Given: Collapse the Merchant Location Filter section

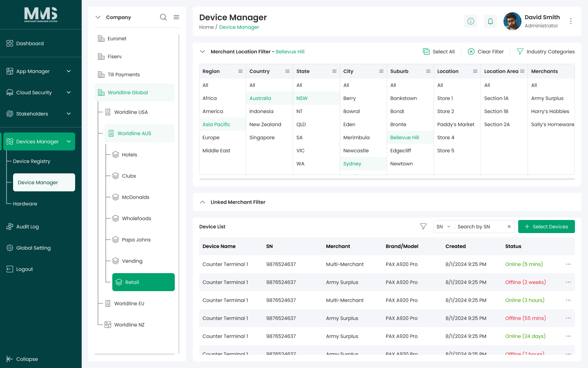Looking at the screenshot, I should point(202,52).
